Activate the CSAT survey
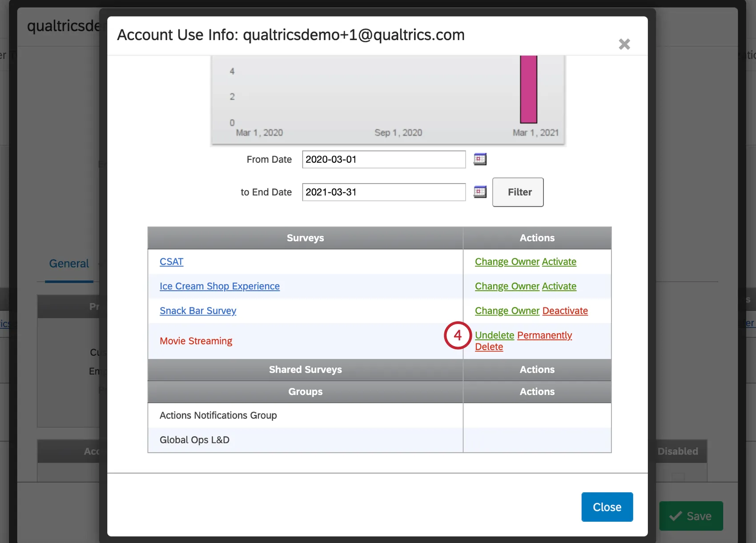This screenshot has width=756, height=543. pos(559,262)
